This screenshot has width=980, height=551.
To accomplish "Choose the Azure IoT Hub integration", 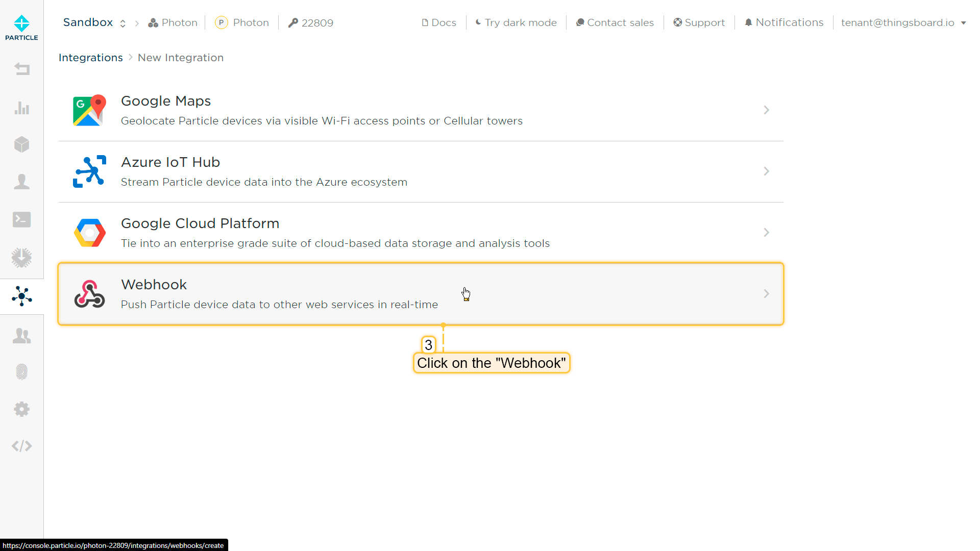I will (421, 171).
